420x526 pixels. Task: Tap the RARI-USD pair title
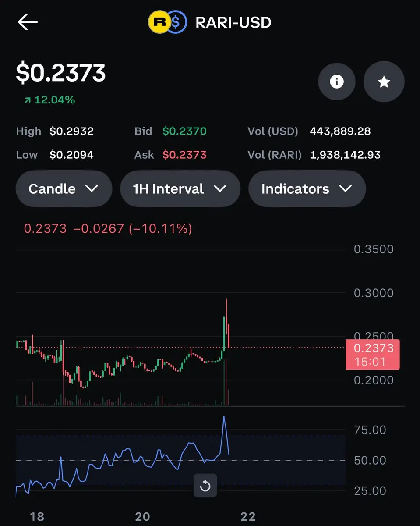pyautogui.click(x=233, y=22)
